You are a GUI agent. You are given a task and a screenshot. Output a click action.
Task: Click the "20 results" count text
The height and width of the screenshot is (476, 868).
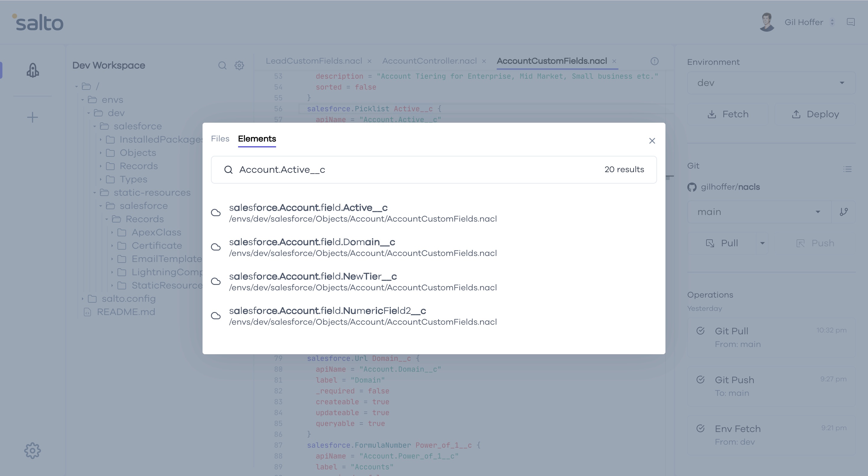[x=624, y=169]
